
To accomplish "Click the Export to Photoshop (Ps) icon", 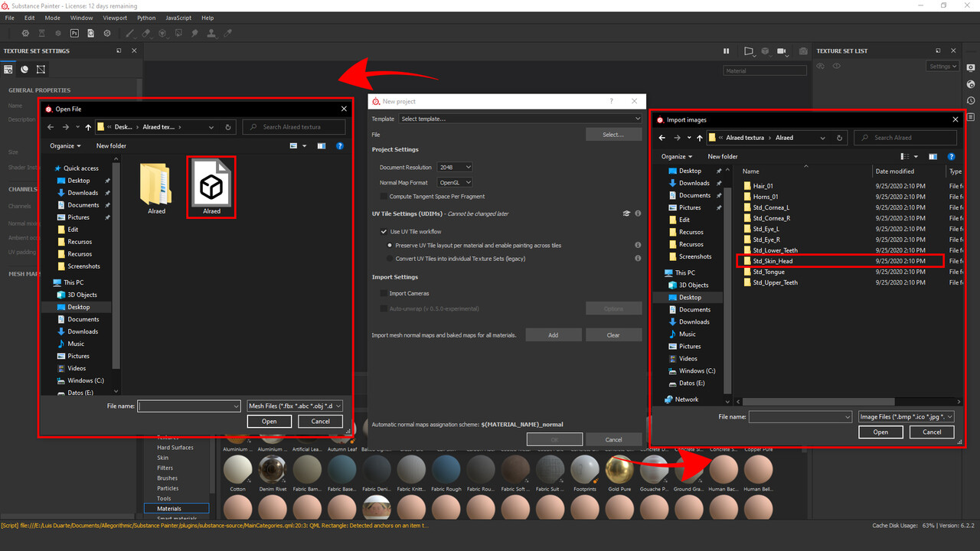I will point(74,34).
